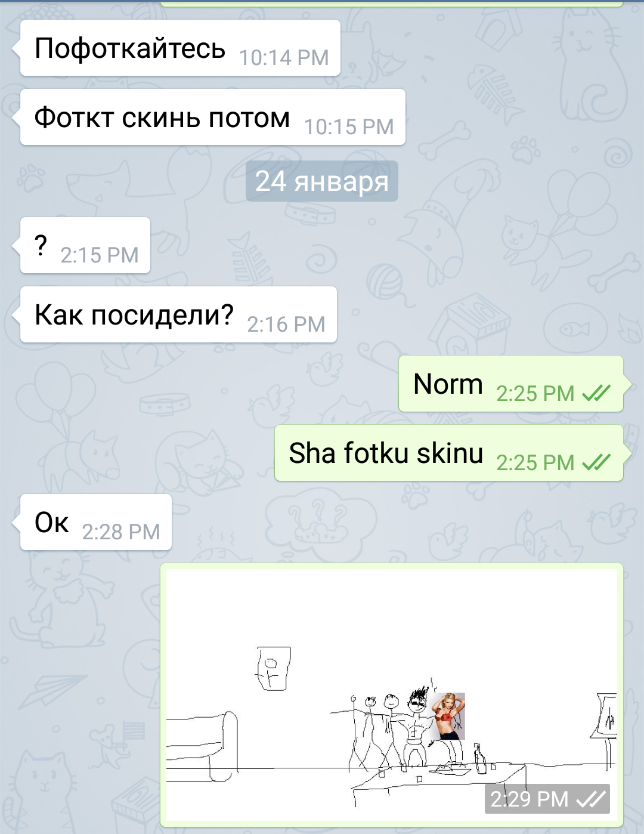
Task: Tap the 'Пофоткайтесь' message bubble
Action: click(180, 48)
